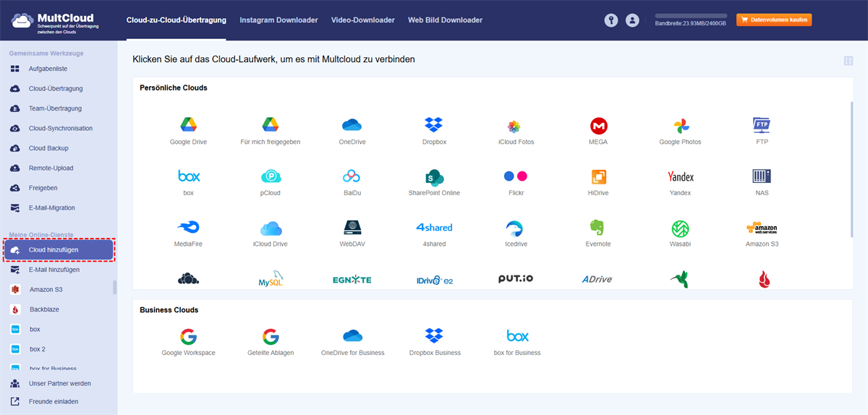Choose the ADrive logo
Viewport: 868px width, 415px height.
pyautogui.click(x=597, y=279)
